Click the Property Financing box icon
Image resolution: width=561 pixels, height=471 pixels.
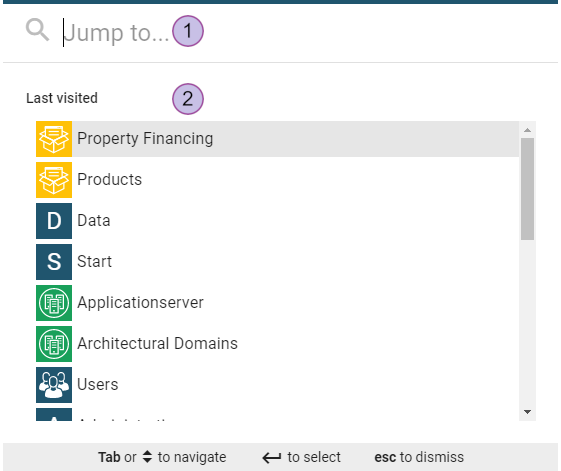(x=54, y=139)
